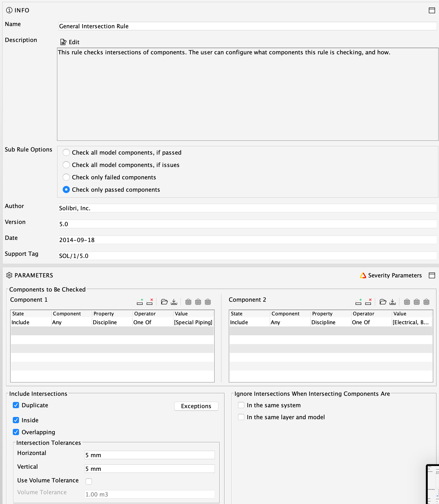
Task: Open the Include state cell in Component 2
Action: coord(249,322)
